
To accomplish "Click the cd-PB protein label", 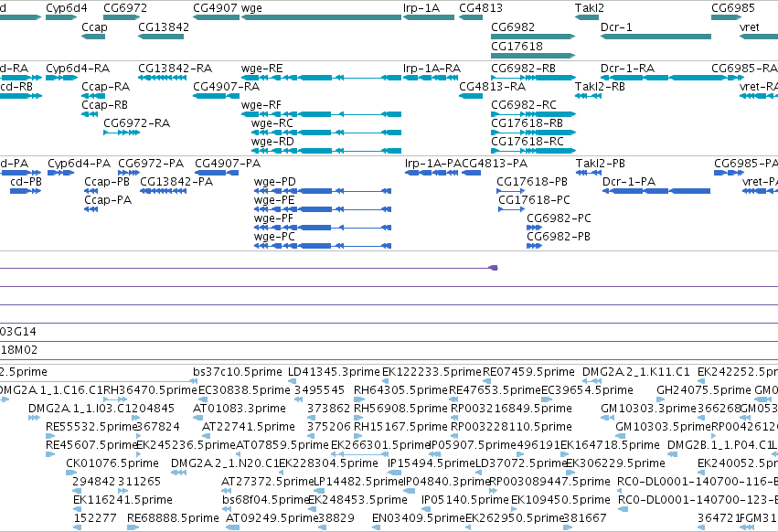I will click(26, 182).
